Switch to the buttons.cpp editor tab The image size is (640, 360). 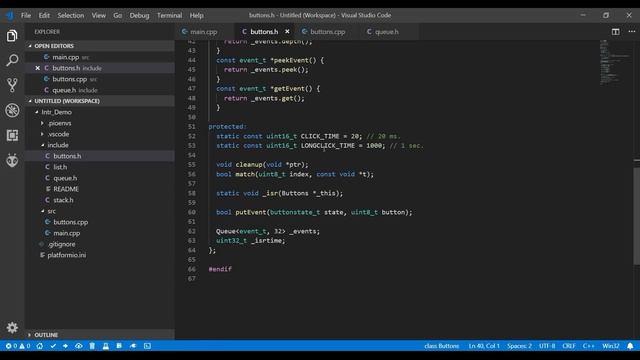click(x=328, y=31)
